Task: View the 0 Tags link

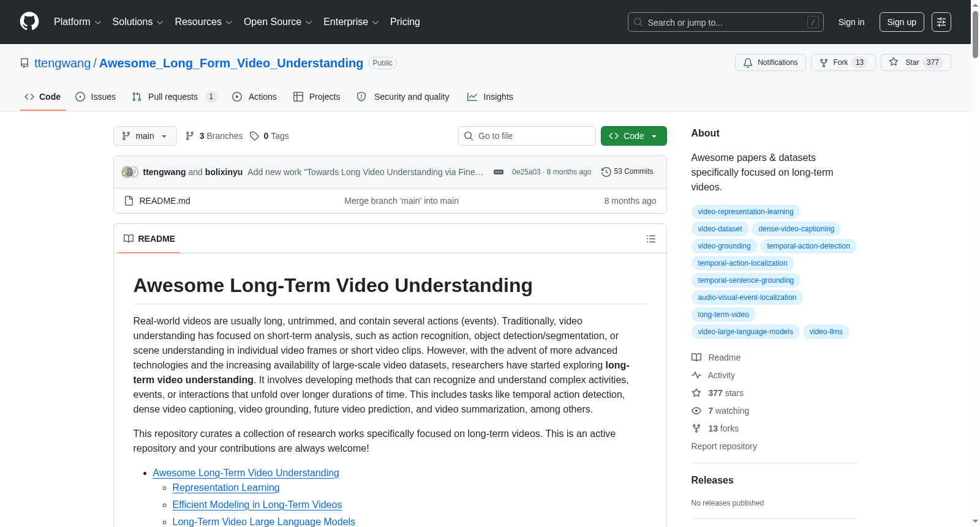Action: pos(269,136)
